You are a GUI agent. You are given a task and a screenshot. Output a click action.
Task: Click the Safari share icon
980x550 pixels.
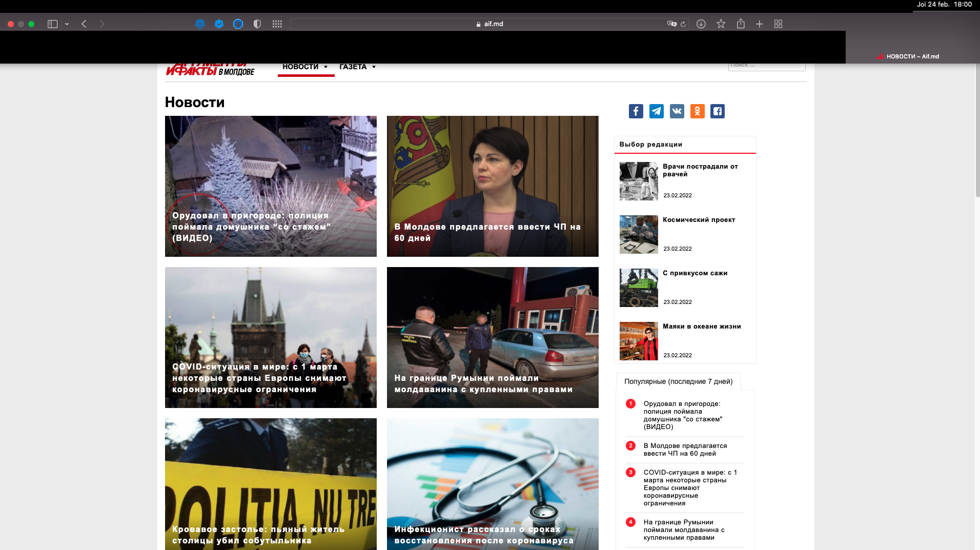coord(740,24)
